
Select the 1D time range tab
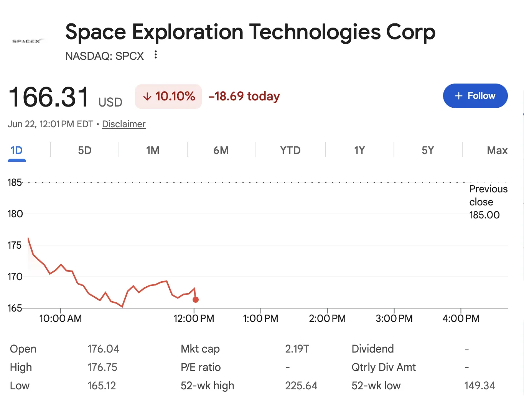[16, 150]
